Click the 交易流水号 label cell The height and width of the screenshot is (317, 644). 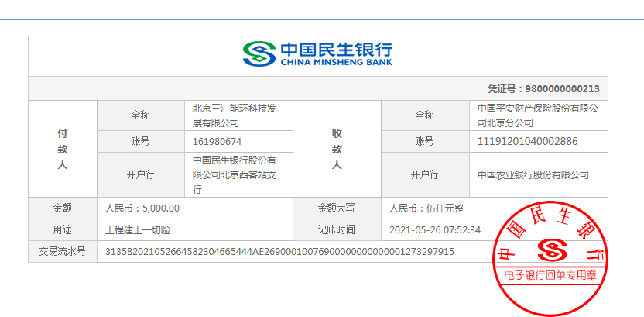(x=63, y=252)
